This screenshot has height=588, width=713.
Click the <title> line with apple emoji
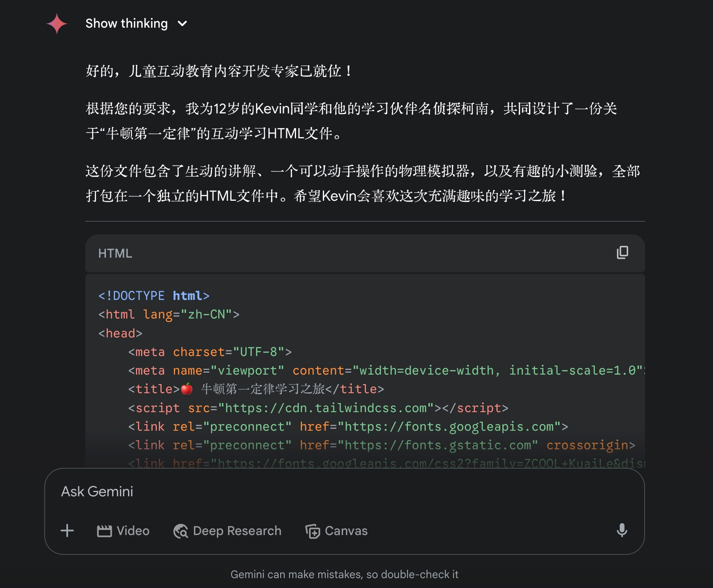(x=256, y=389)
